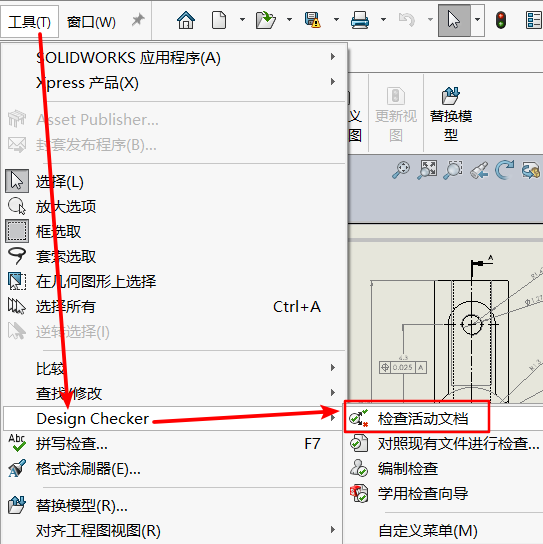Select 放大选项 menu entry
543x544 pixels.
(174, 206)
